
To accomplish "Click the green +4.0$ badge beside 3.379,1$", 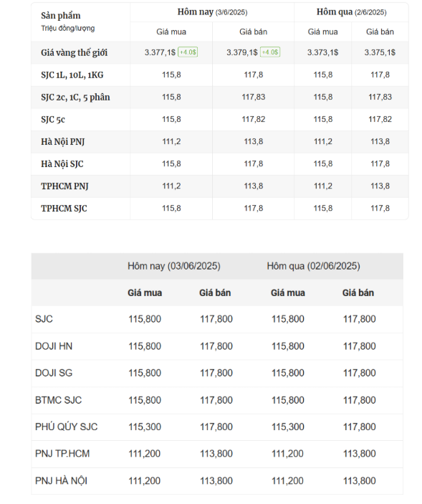I will coord(270,52).
